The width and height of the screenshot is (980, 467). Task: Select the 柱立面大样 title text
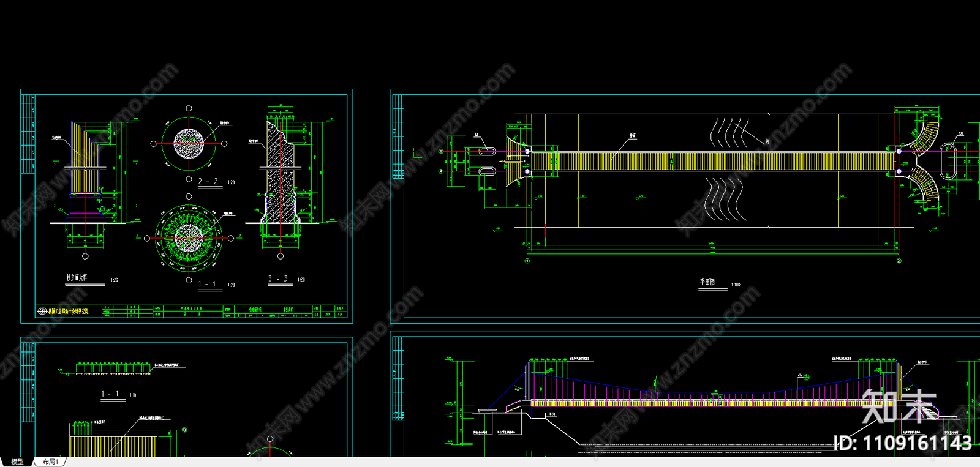tap(77, 278)
